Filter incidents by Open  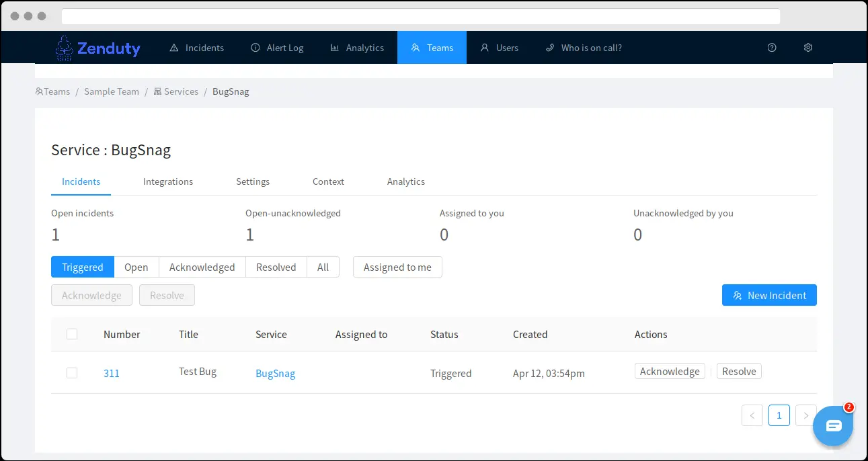(136, 267)
